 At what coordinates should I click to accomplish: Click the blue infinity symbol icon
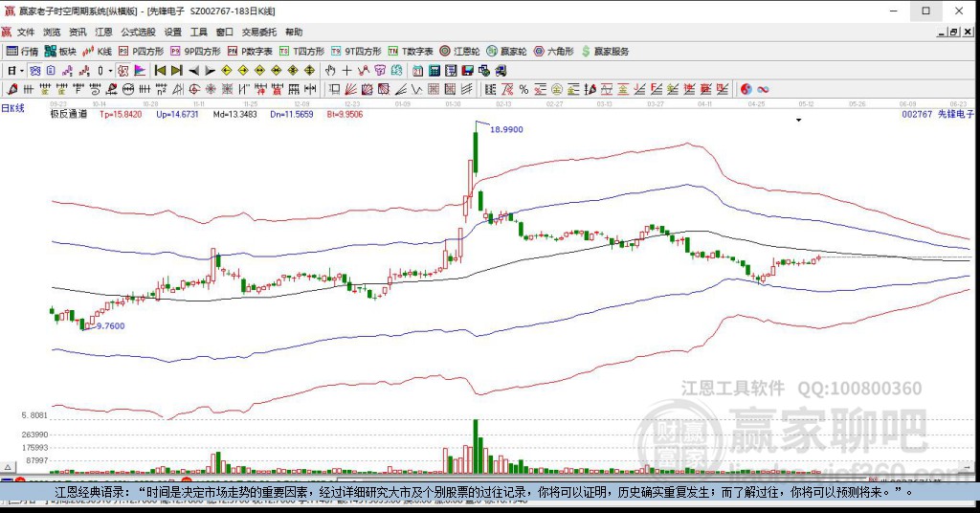(763, 89)
